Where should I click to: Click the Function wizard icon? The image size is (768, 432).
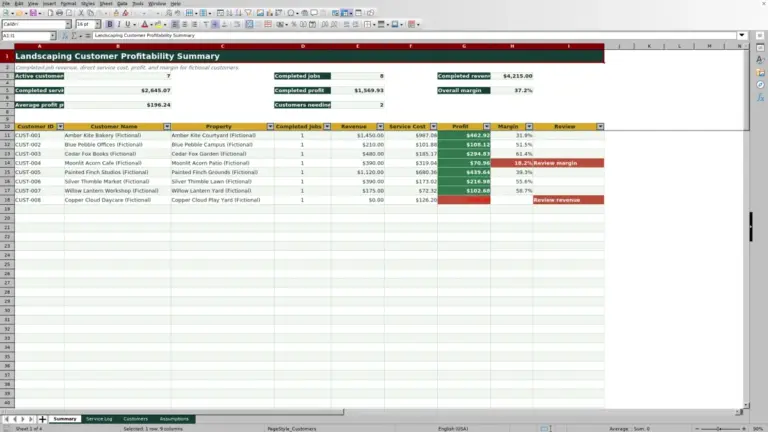pyautogui.click(x=65, y=35)
